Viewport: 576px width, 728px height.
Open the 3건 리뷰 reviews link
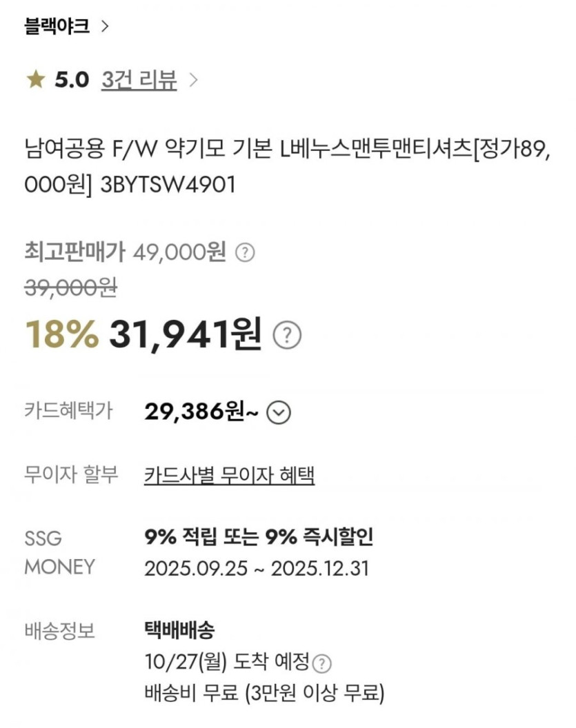139,81
